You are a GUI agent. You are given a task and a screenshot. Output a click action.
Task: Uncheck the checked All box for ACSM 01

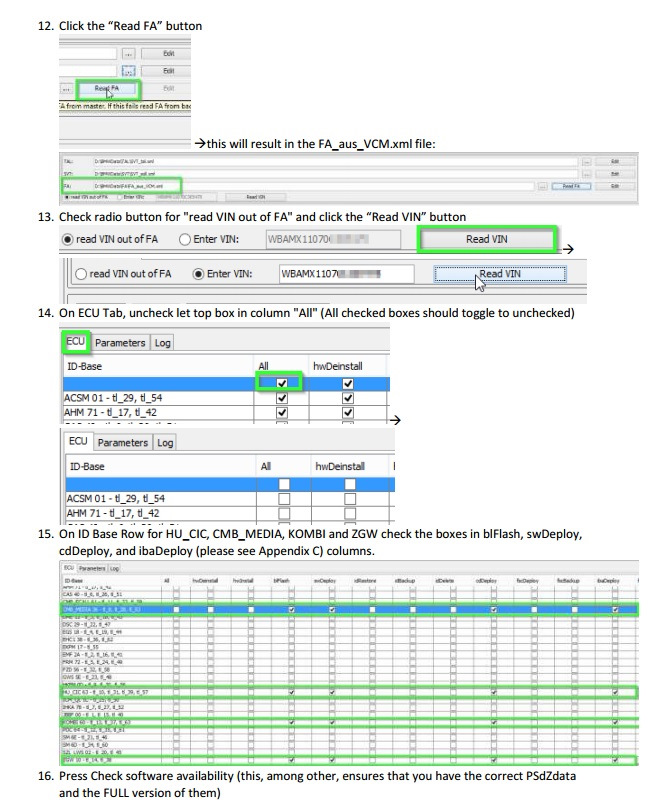(x=281, y=398)
